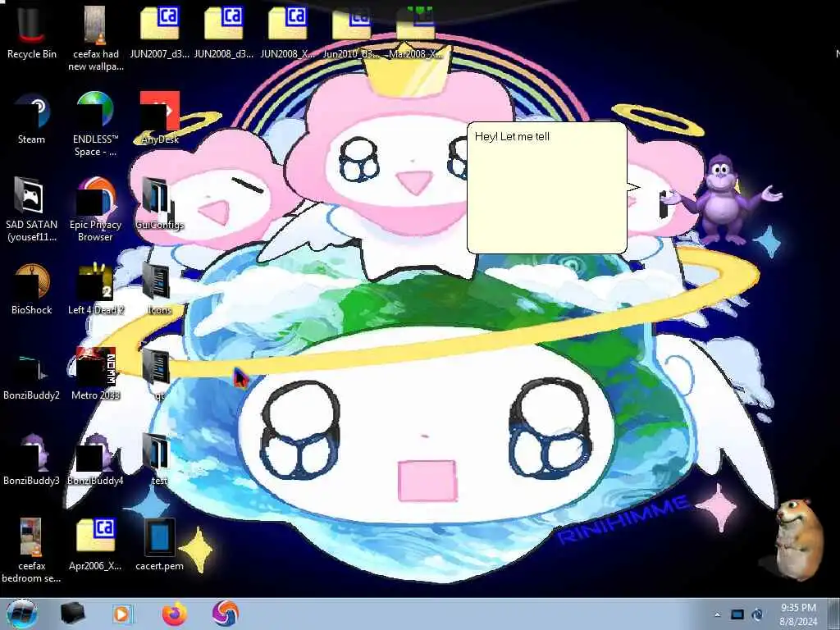Show hidden system tray icons arrow

(717, 614)
